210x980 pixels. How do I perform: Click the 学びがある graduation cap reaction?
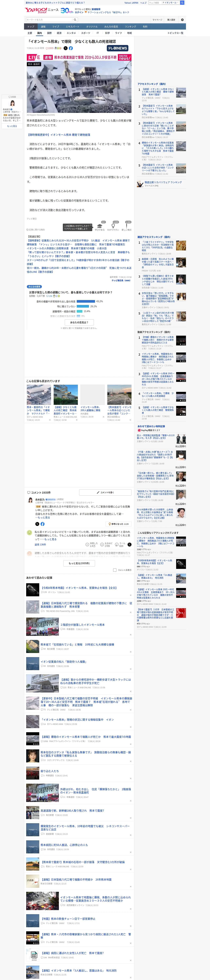point(100,226)
